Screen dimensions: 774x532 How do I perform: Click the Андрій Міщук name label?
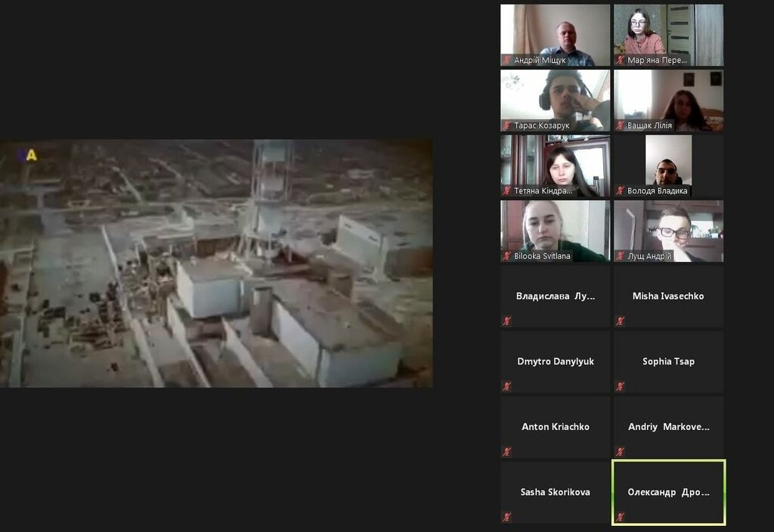tap(540, 60)
